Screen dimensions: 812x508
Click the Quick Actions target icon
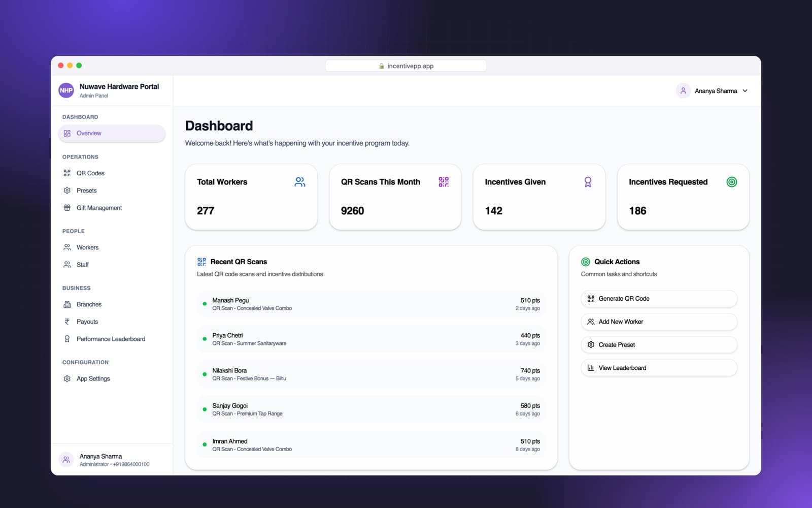pyautogui.click(x=586, y=262)
